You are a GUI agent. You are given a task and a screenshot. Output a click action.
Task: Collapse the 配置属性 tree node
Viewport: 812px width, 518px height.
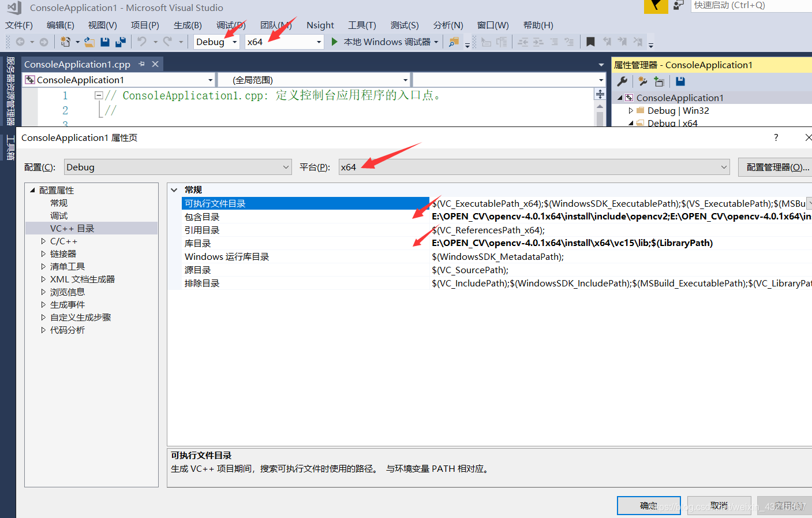pyautogui.click(x=32, y=190)
